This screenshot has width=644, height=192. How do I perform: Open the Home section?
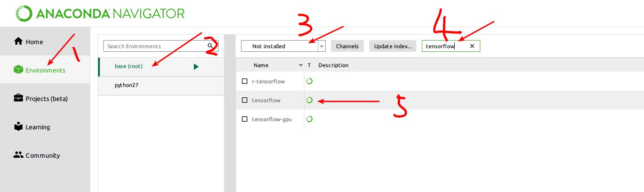pos(45,41)
